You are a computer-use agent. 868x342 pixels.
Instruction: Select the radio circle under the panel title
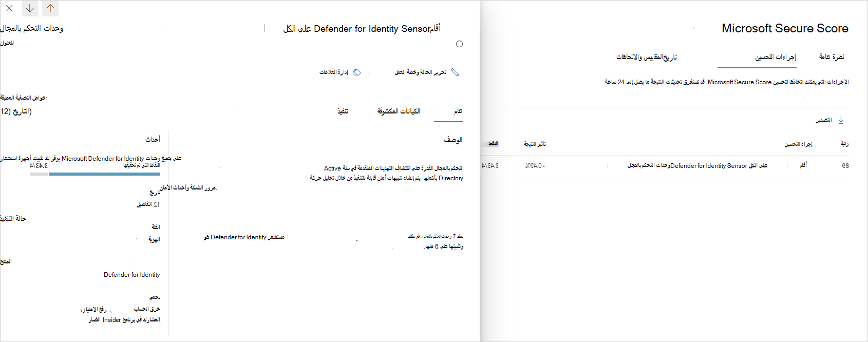click(459, 44)
